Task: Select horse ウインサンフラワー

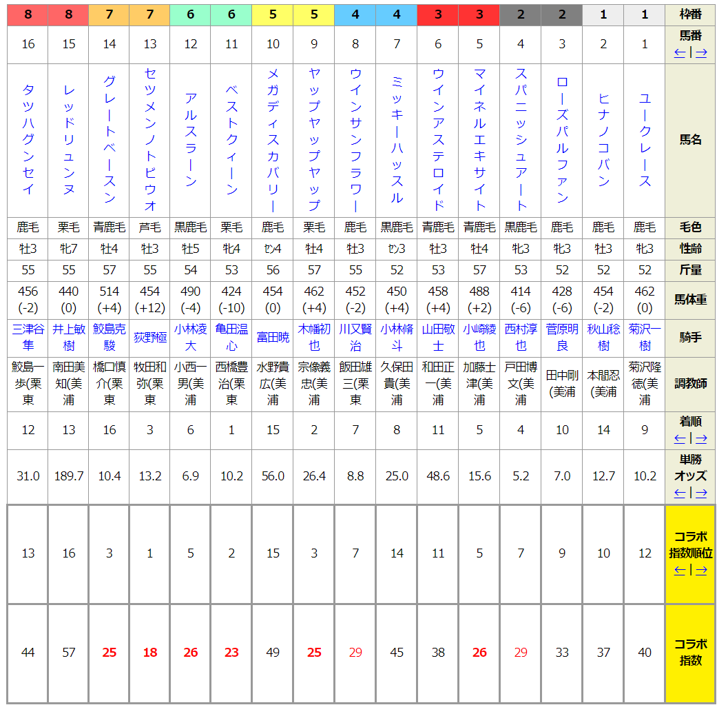Action: (355, 140)
